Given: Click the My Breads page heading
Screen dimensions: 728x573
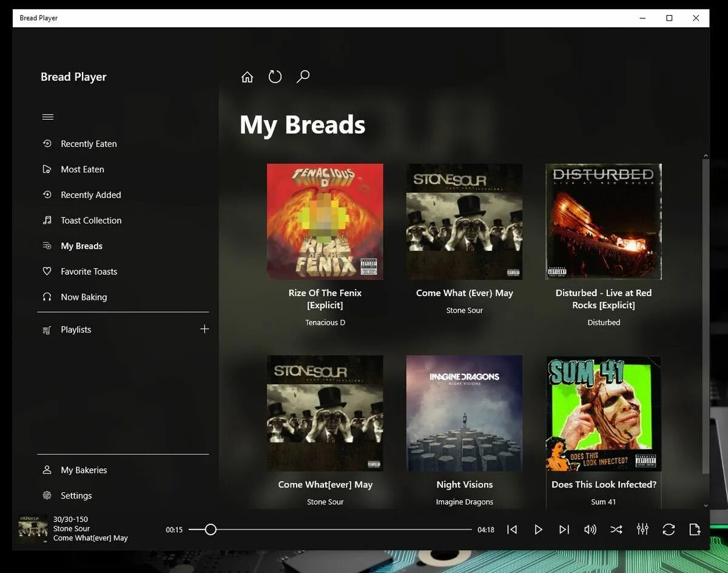Looking at the screenshot, I should (x=303, y=125).
